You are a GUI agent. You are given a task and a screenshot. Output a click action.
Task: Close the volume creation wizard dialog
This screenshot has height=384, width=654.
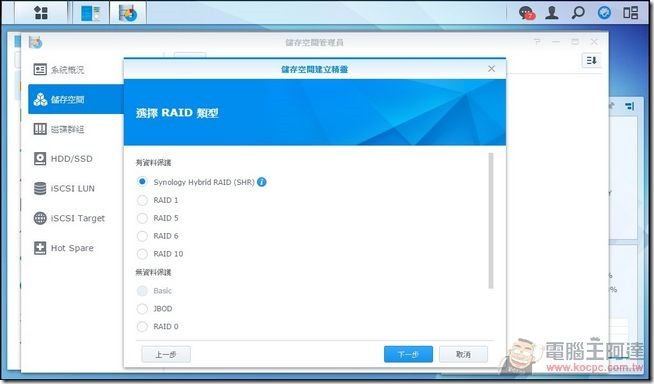491,69
